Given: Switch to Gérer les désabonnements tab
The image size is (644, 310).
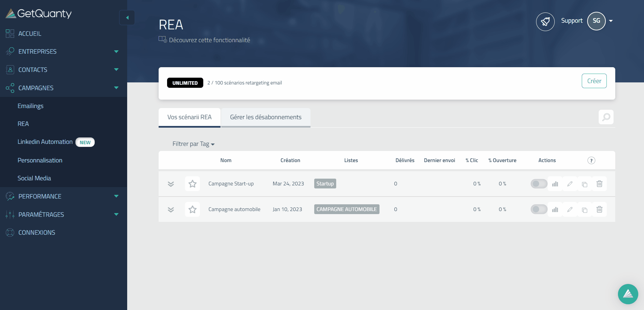Looking at the screenshot, I should [266, 118].
